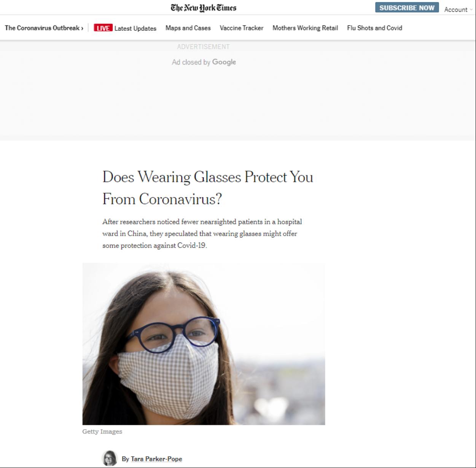Click the red LIVE badge
The height and width of the screenshot is (468, 476).
(103, 28)
